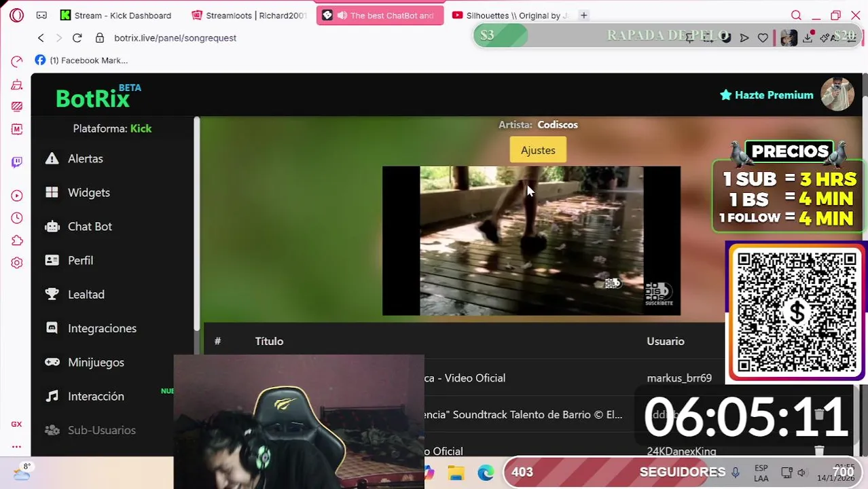The width and height of the screenshot is (868, 489).
Task: Open a new browser tab
Action: (x=583, y=15)
